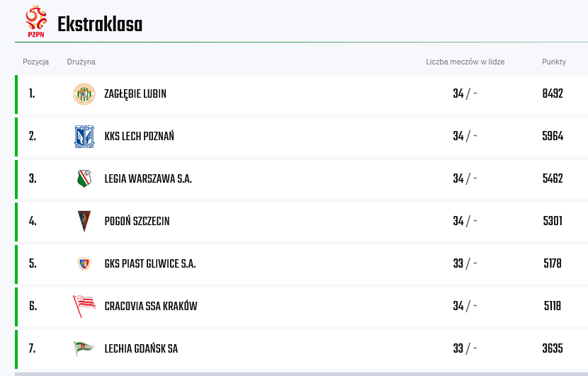Click the Drużyna column header
This screenshot has width=588, height=376.
coord(81,62)
